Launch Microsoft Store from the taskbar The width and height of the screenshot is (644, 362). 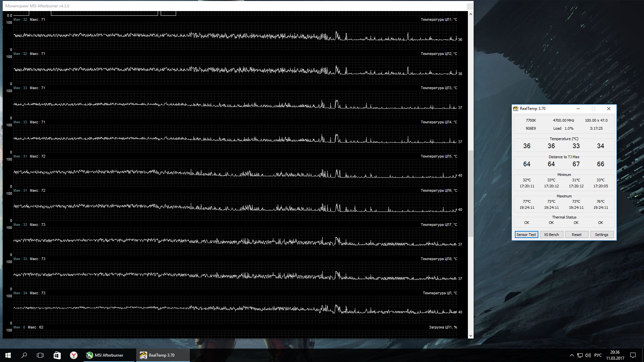57,355
